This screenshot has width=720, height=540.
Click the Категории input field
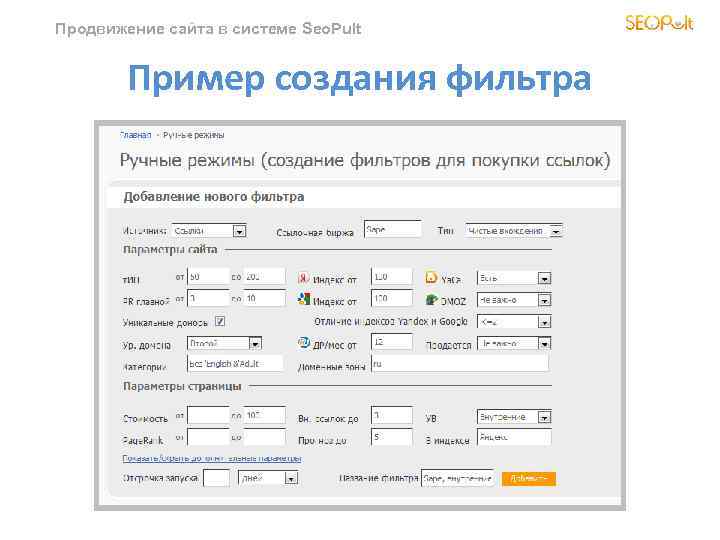tap(235, 363)
